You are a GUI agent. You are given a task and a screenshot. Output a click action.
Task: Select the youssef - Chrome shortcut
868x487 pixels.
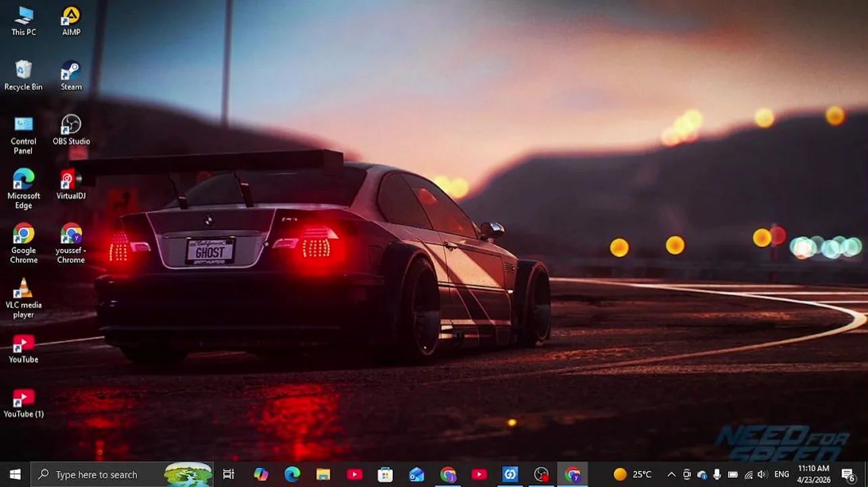point(71,244)
